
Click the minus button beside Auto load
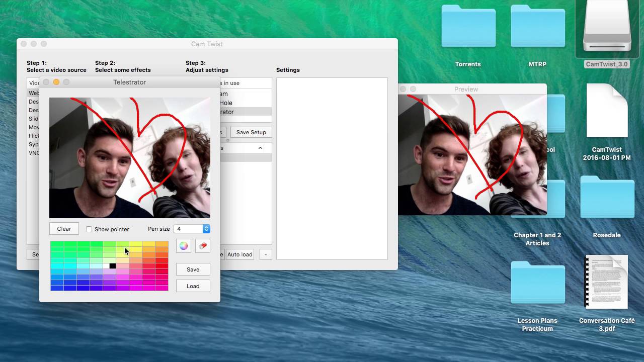point(266,254)
